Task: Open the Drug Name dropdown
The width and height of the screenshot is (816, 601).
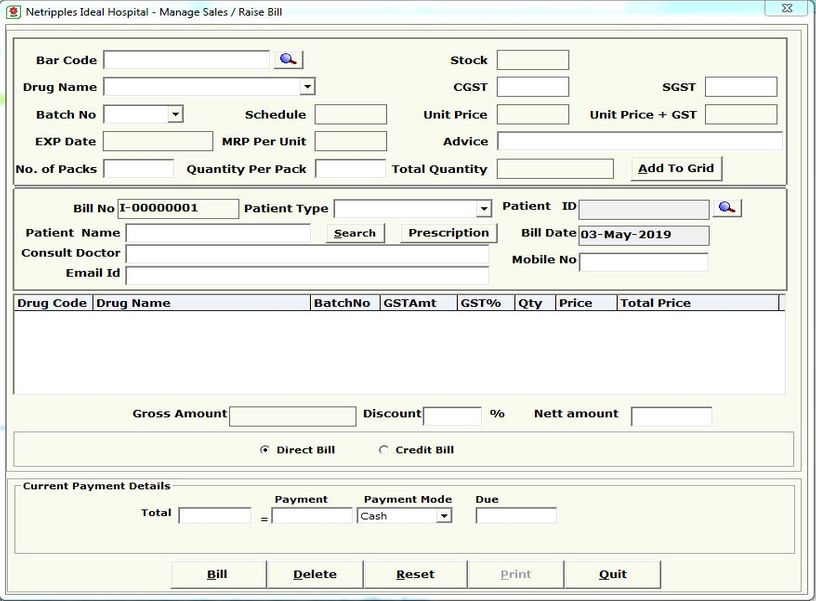Action: pyautogui.click(x=308, y=86)
